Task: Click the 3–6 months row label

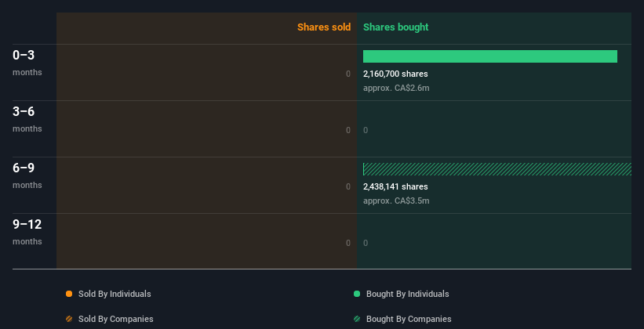Action: point(27,119)
